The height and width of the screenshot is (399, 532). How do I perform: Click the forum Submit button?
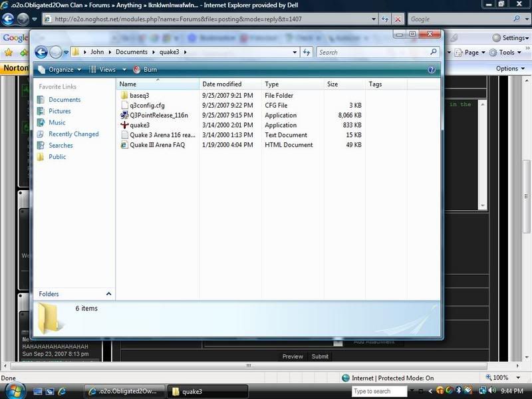click(320, 356)
